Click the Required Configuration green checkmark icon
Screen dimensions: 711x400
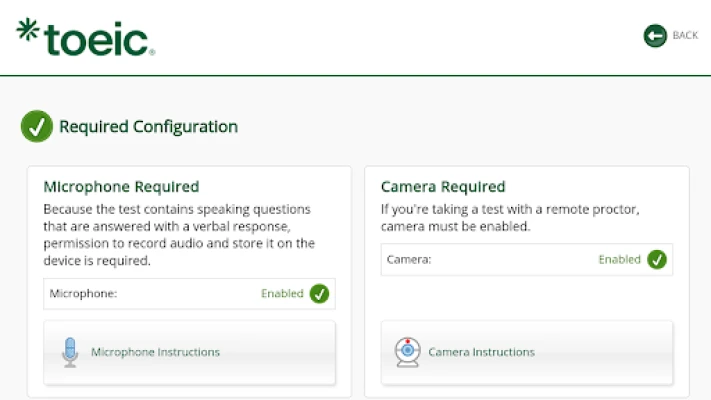[37, 127]
